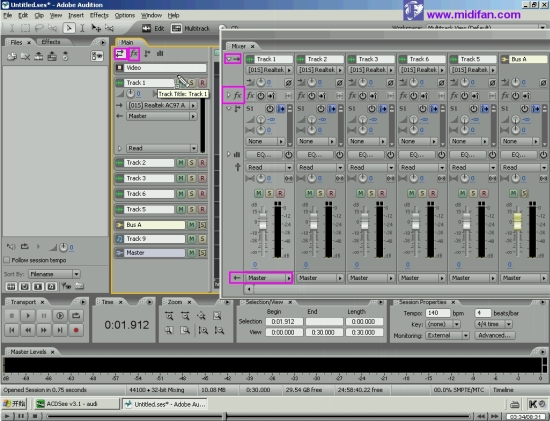This screenshot has height=421, width=550.
Task: Click Rewind in Transport panel
Action: tap(28, 330)
